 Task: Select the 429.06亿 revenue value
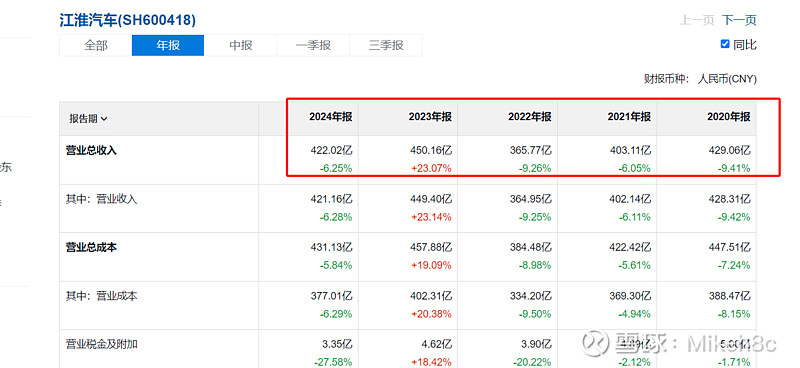click(729, 151)
